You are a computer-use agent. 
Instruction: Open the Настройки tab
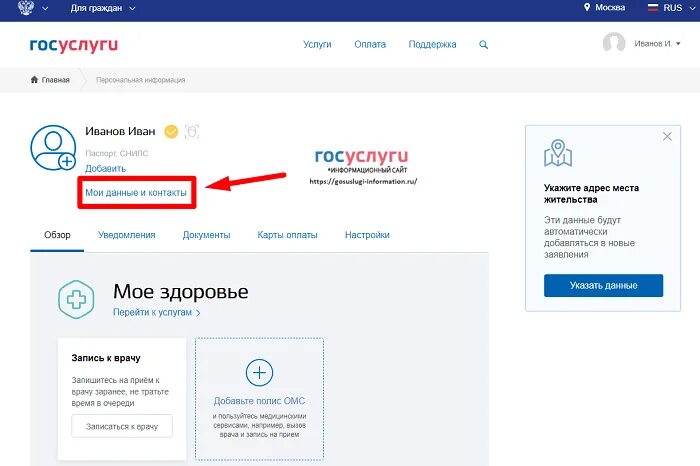(367, 235)
